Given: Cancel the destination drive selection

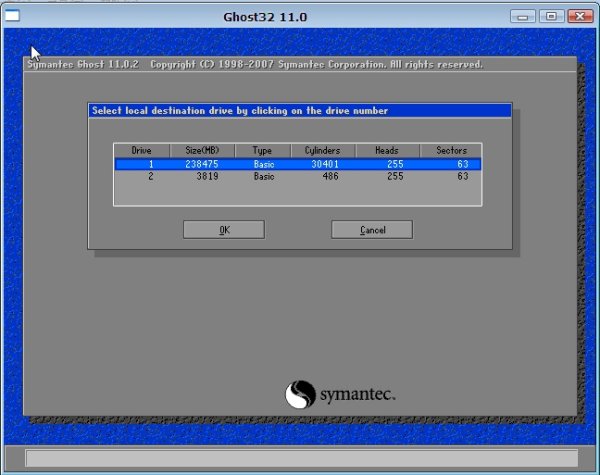Looking at the screenshot, I should click(x=371, y=230).
